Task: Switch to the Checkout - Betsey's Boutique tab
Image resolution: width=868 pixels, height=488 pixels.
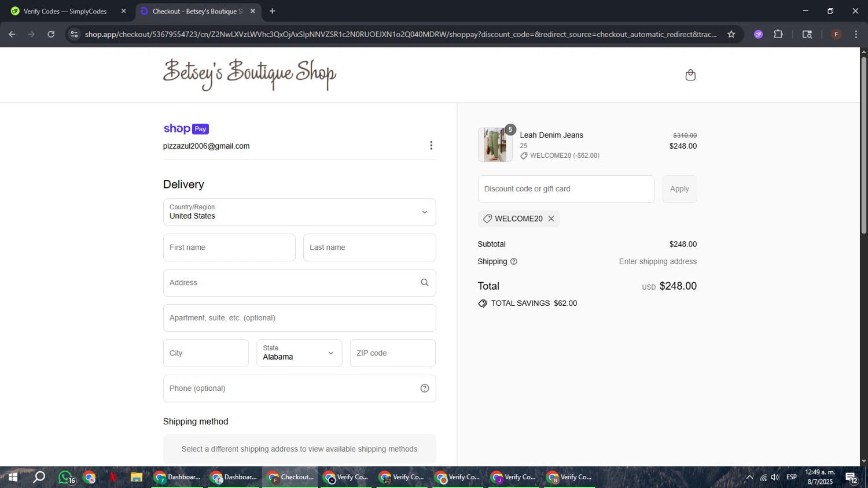Action: point(197,11)
